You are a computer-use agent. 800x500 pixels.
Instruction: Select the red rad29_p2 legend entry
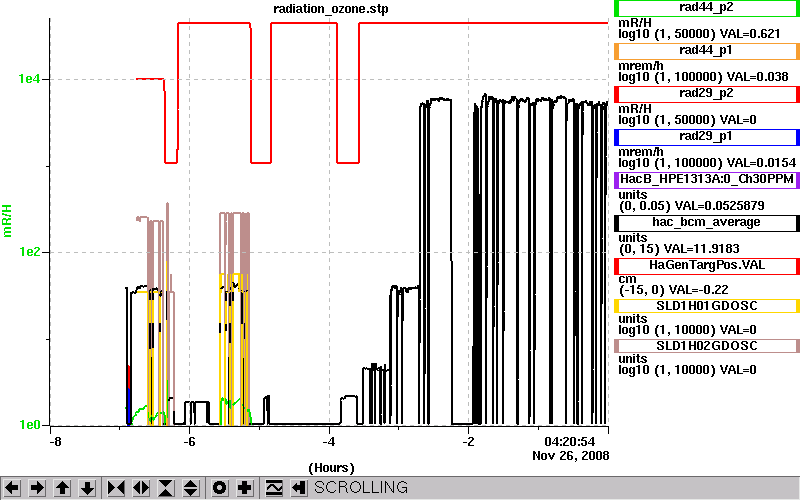point(706,94)
